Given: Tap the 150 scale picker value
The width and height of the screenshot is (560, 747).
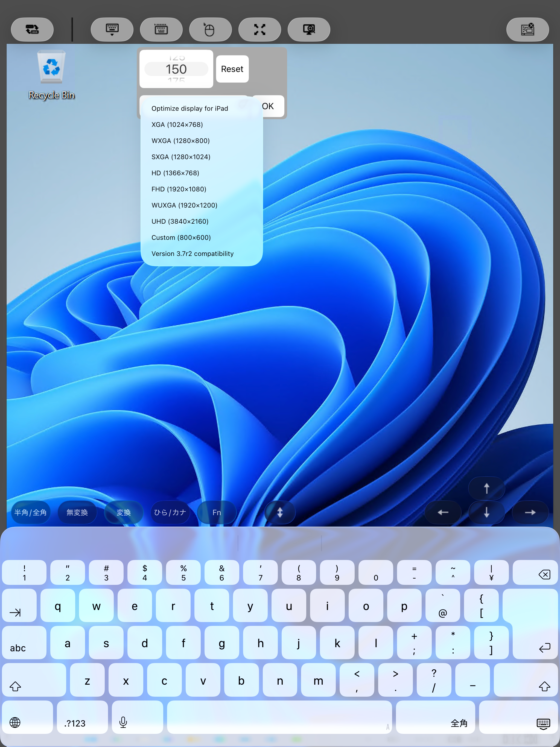Looking at the screenshot, I should click(176, 69).
